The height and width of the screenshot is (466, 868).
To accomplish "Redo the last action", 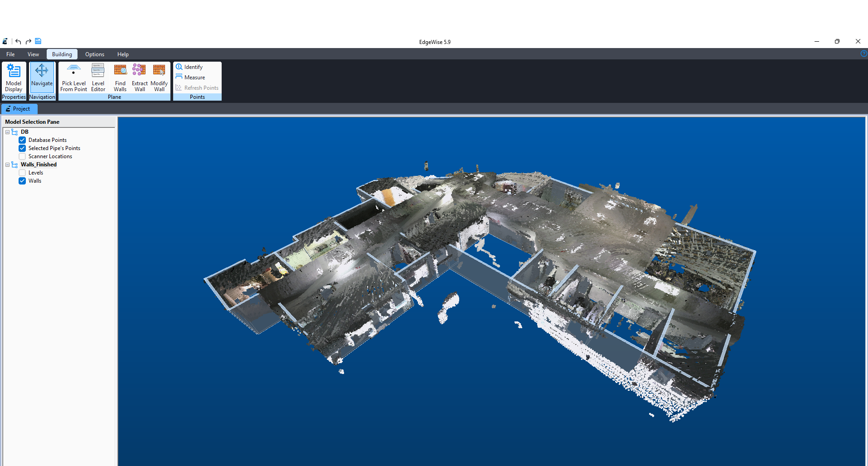I will point(28,42).
